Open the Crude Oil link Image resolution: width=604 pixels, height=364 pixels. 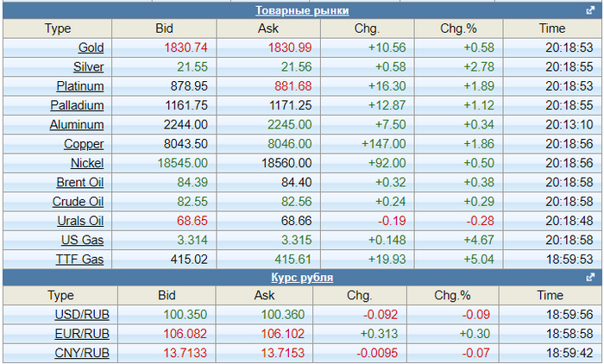[79, 200]
